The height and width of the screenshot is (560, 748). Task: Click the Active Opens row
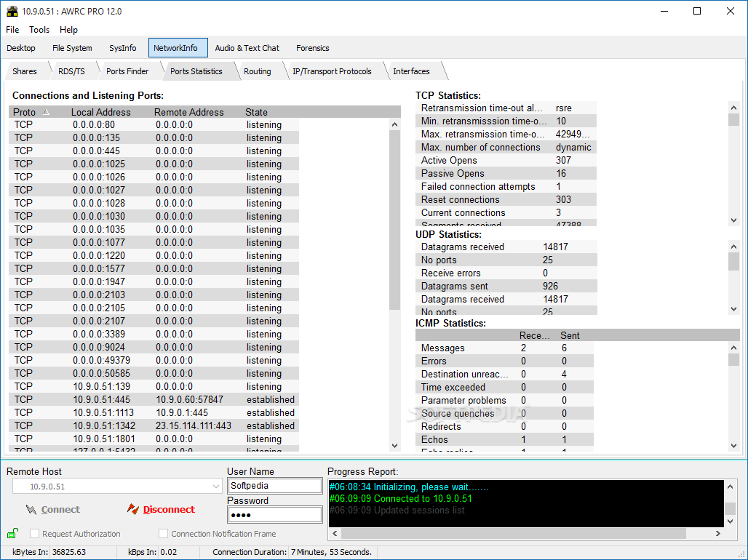[x=506, y=160]
